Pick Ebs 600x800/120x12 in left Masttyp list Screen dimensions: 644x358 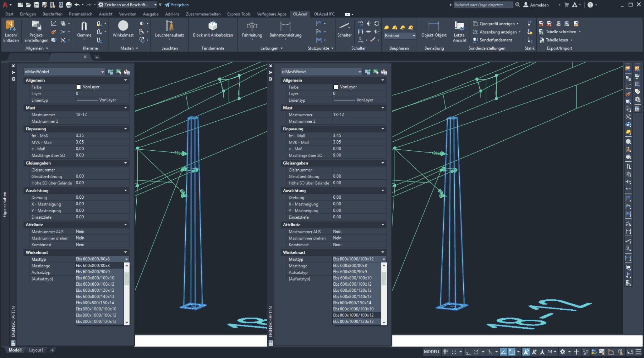(95, 290)
